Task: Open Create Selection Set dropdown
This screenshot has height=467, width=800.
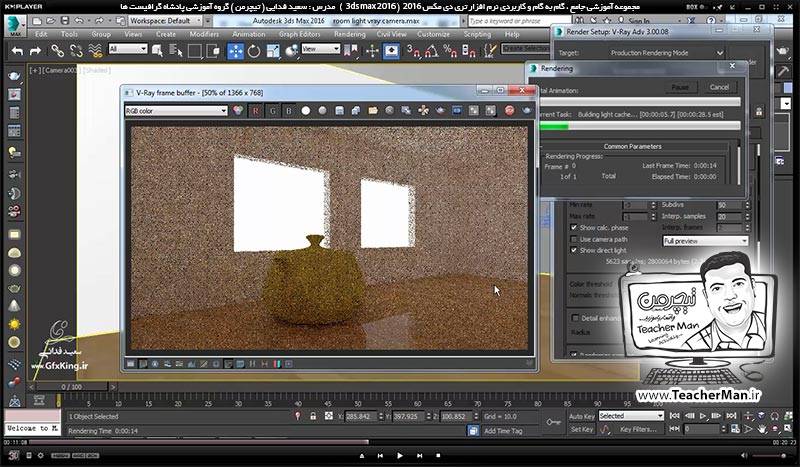Action: pyautogui.click(x=527, y=49)
